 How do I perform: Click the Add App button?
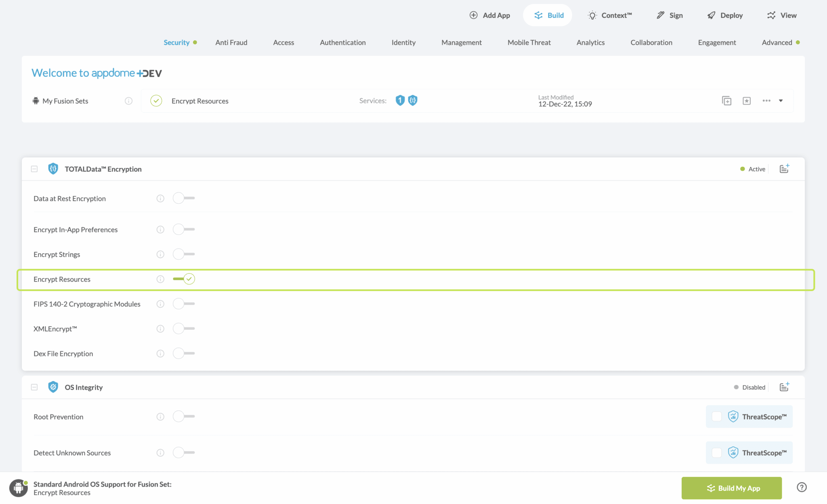pos(490,15)
